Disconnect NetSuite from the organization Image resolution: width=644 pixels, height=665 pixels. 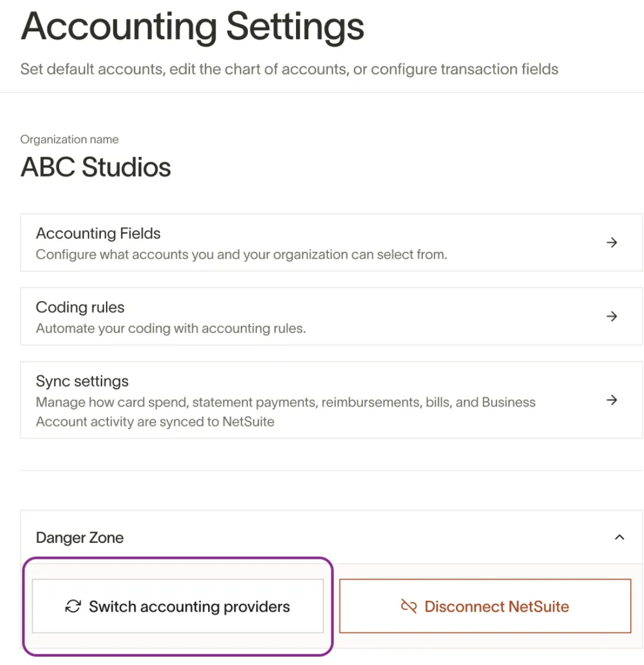coord(485,606)
